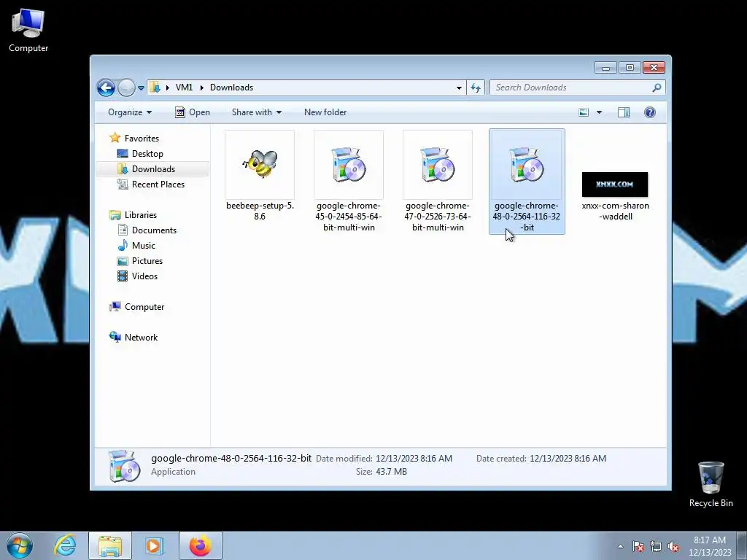This screenshot has height=560, width=747.
Task: Click Downloads in the address breadcrumb
Action: tap(231, 87)
